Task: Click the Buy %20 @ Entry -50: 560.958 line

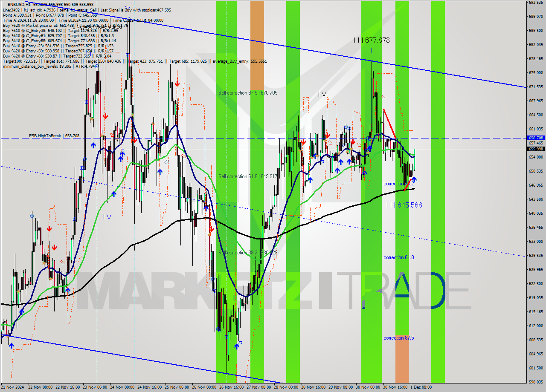Action: [x=58, y=51]
